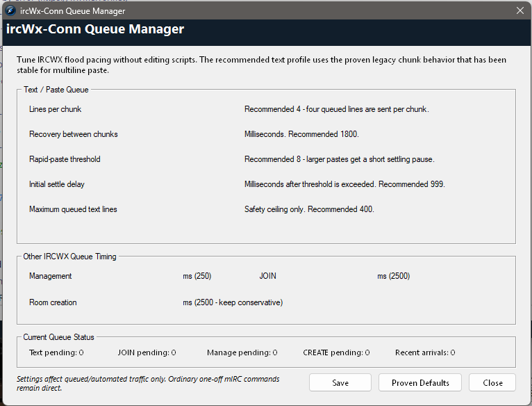Click 'Text pending: 0' status
Viewport: 532px width, 406px height.
tap(56, 352)
